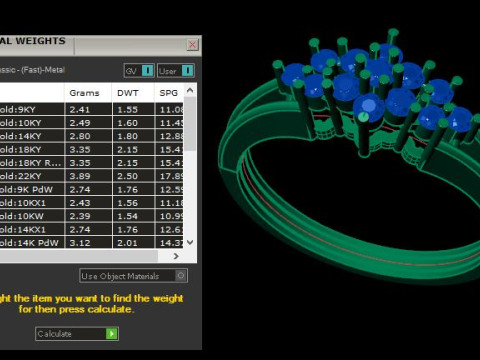480x360 pixels.
Task: Click scroll up arrow of weights table
Action: pos(190,90)
